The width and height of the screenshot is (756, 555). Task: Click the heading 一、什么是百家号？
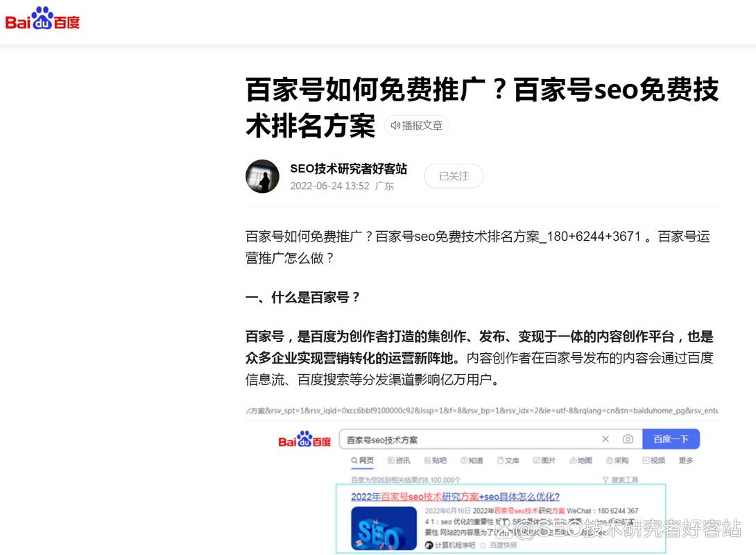point(302,298)
